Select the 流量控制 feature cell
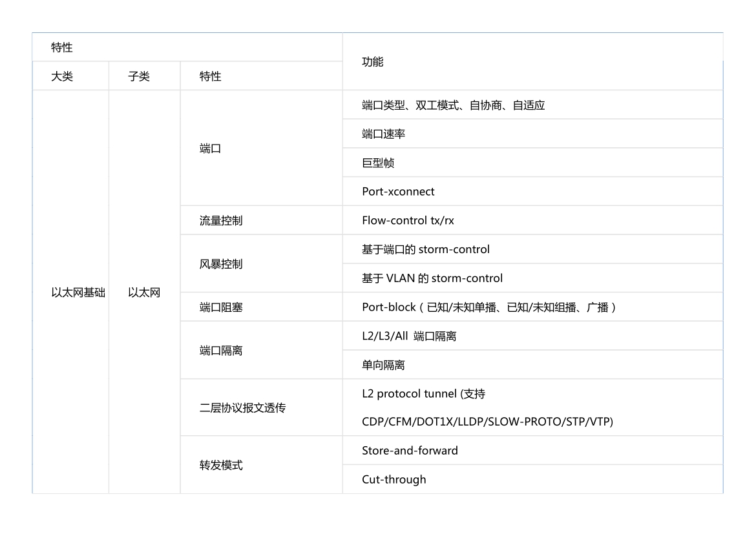This screenshot has height=534, width=756. tap(261, 220)
